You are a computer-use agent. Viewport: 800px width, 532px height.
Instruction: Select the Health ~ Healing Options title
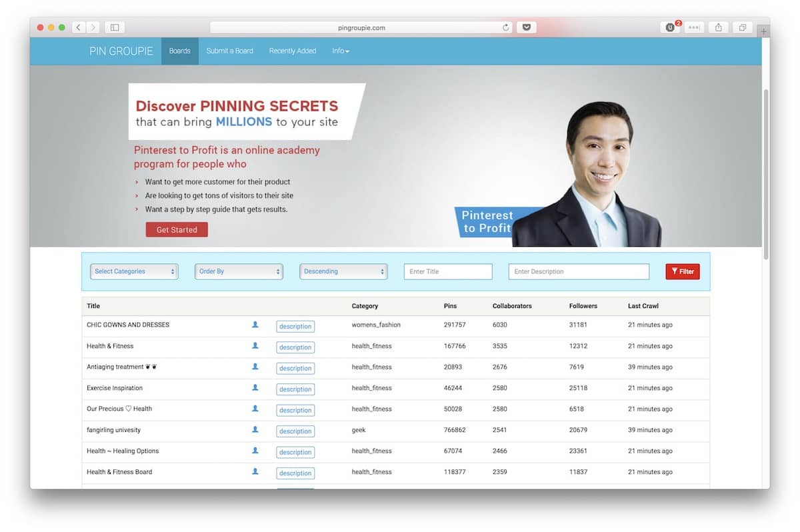tap(123, 451)
